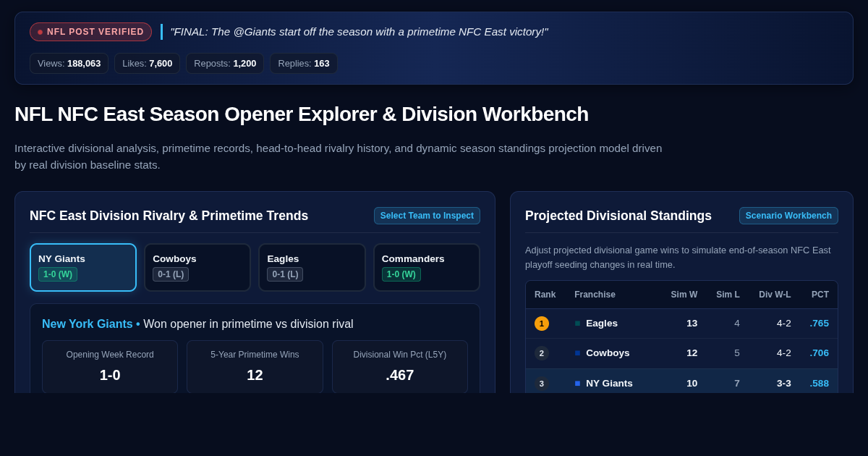The height and width of the screenshot is (456, 868).
Task: Click the Replies 163 stat chip
Action: [304, 63]
